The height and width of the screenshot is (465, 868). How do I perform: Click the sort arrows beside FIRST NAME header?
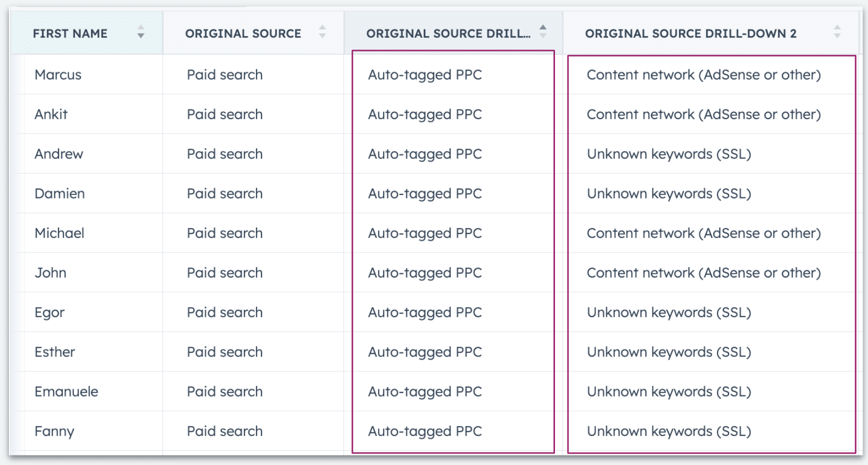tap(140, 33)
